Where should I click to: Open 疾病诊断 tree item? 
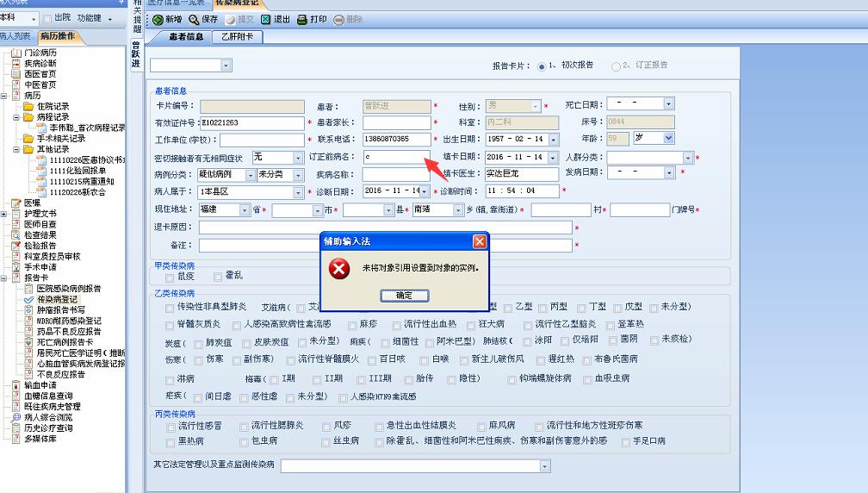[x=40, y=63]
